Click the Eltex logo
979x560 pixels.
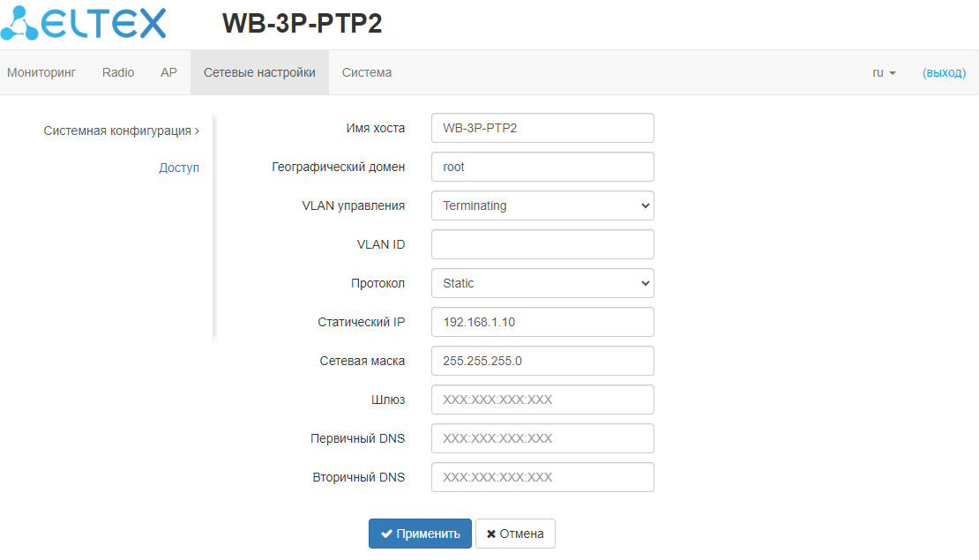click(84, 24)
